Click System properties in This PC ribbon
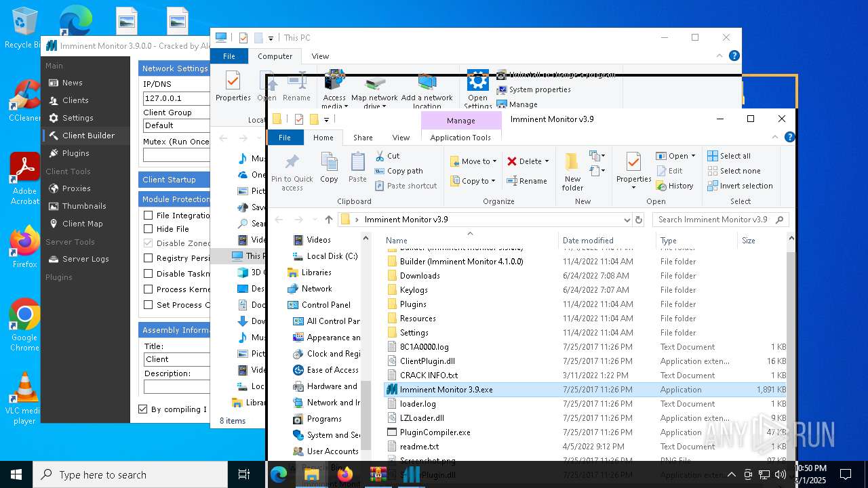Viewport: 868px width, 488px height. point(534,89)
